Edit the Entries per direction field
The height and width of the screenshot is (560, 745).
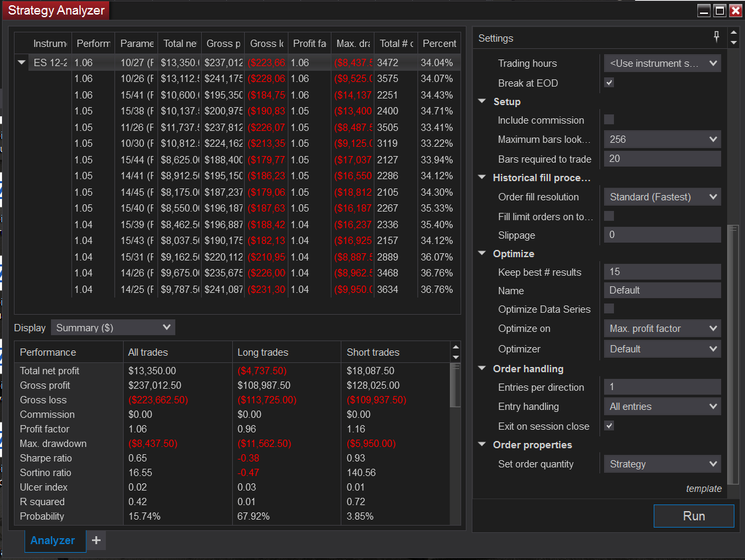coord(662,387)
